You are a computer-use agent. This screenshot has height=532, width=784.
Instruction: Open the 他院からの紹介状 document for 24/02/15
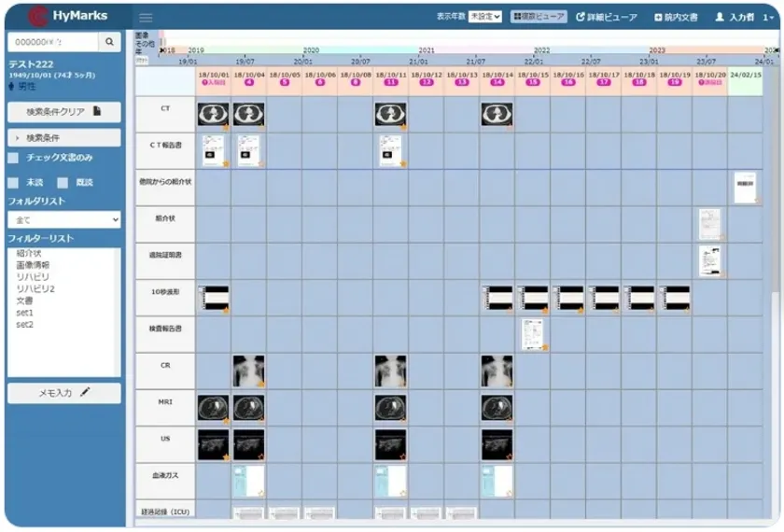click(745, 188)
